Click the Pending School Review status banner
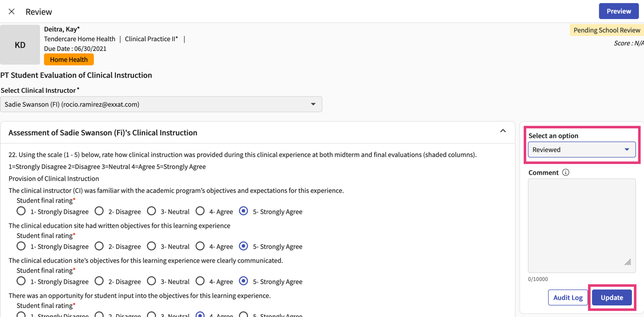This screenshot has width=644, height=317. (x=606, y=29)
